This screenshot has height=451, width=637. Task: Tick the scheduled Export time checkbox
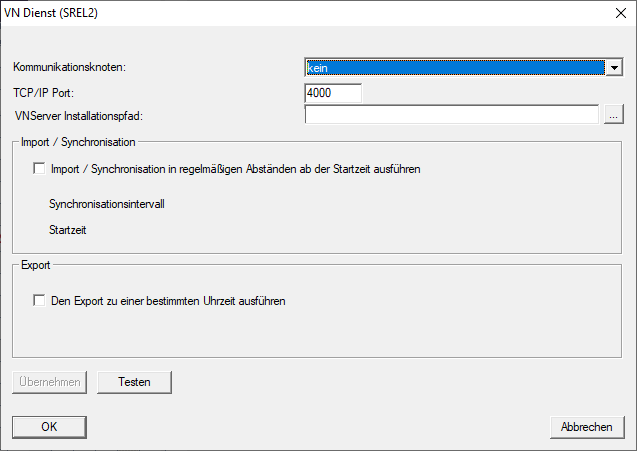point(40,300)
